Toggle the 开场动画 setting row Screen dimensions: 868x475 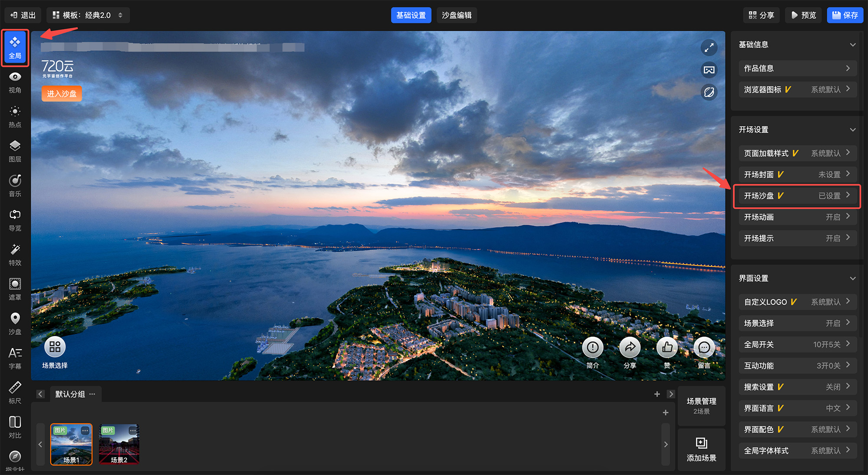click(797, 217)
